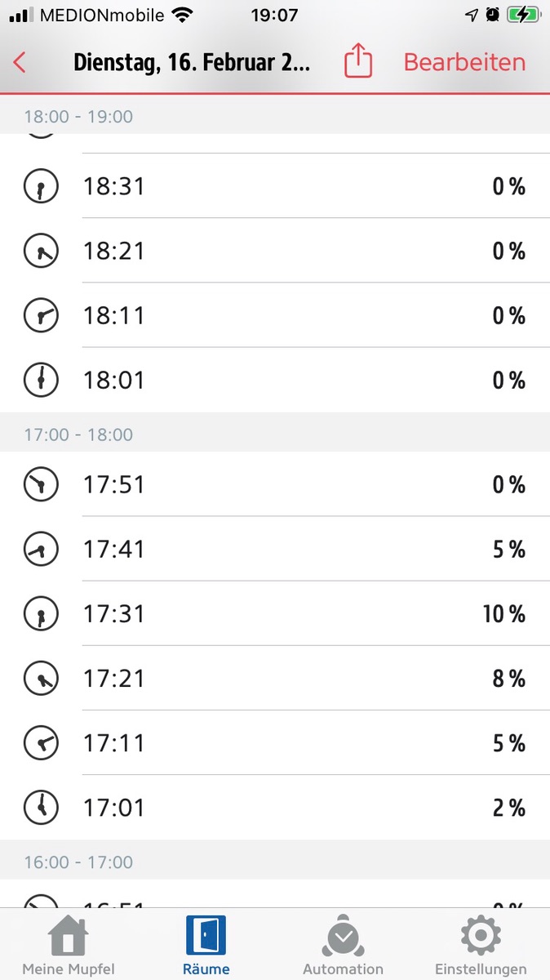
Task: Switch to the Räume tab
Action: pyautogui.click(x=206, y=946)
